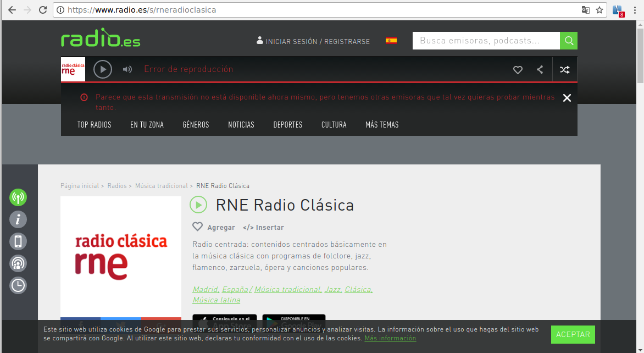The width and height of the screenshot is (644, 353).
Task: Open the En Tu Zona menu
Action: (x=147, y=124)
